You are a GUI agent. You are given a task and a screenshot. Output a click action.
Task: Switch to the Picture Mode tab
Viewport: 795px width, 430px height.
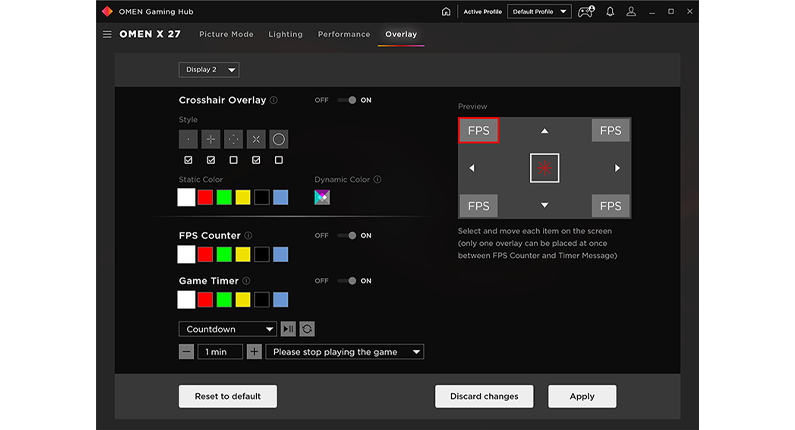pos(226,34)
